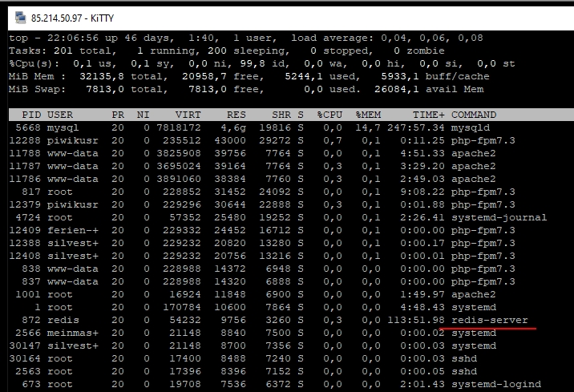Image resolution: width=574 pixels, height=392 pixels.
Task: Select the systemd-journal process name
Action: click(x=499, y=217)
